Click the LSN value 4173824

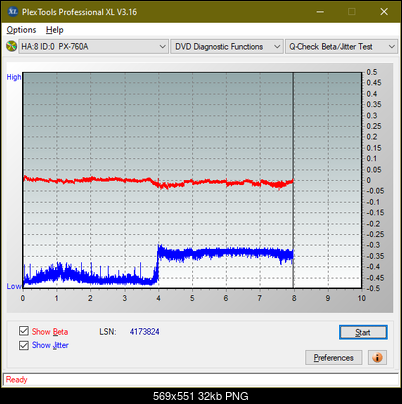coord(145,332)
